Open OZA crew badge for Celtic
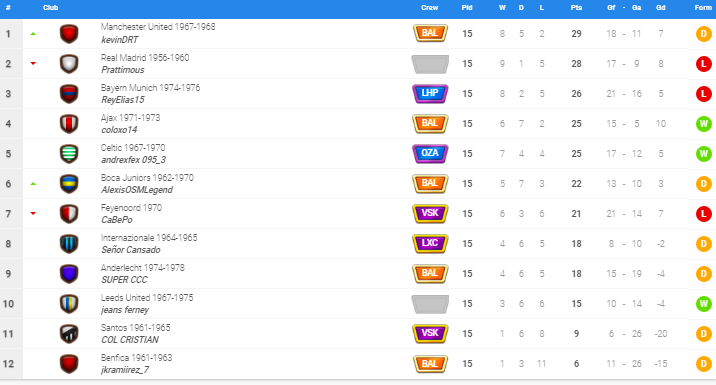 (430, 153)
